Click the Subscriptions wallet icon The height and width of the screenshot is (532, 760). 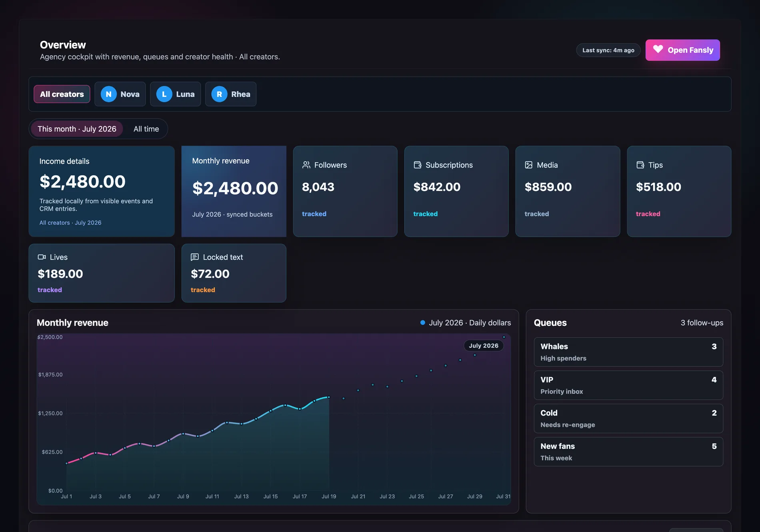pyautogui.click(x=418, y=165)
